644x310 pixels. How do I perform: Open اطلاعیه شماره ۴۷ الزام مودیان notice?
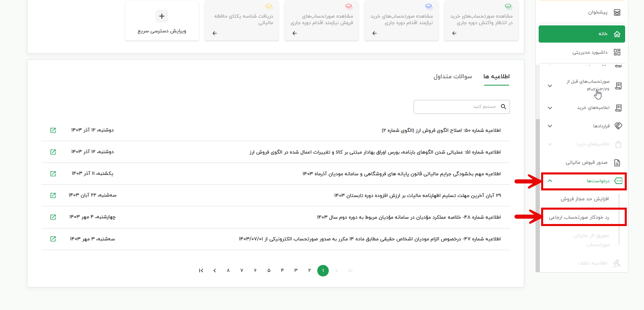[370, 239]
